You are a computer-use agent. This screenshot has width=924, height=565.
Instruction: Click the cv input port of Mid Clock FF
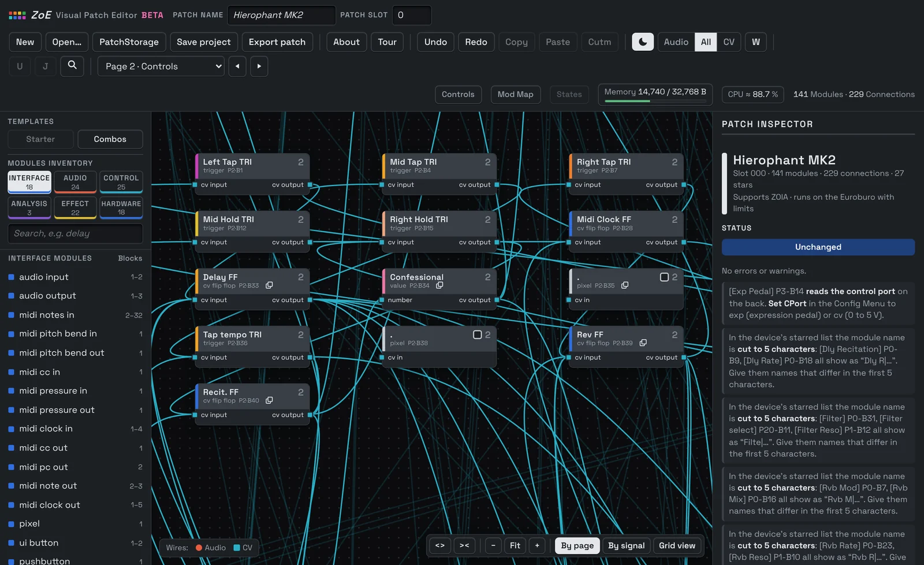(x=569, y=242)
